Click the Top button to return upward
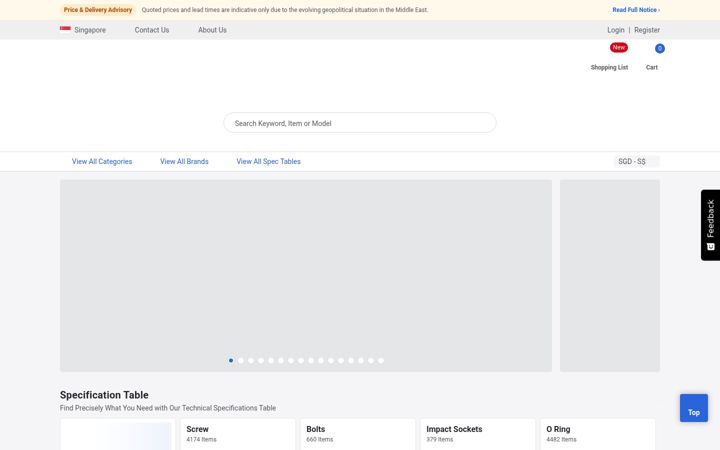The width and height of the screenshot is (720, 450). (694, 408)
